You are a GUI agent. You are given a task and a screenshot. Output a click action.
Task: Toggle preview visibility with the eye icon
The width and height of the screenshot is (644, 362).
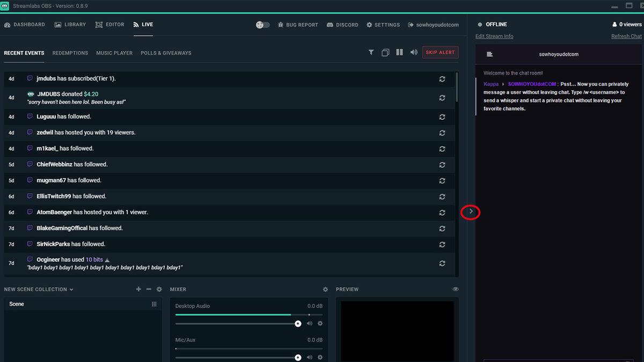(x=456, y=289)
